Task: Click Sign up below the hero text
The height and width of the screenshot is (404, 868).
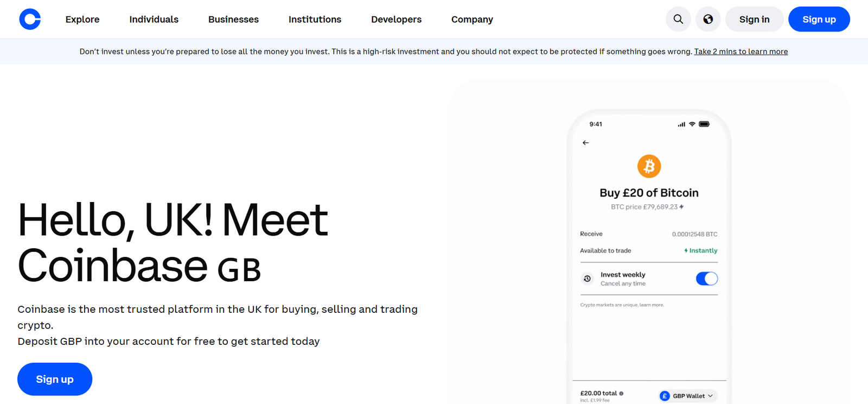Action: [55, 379]
